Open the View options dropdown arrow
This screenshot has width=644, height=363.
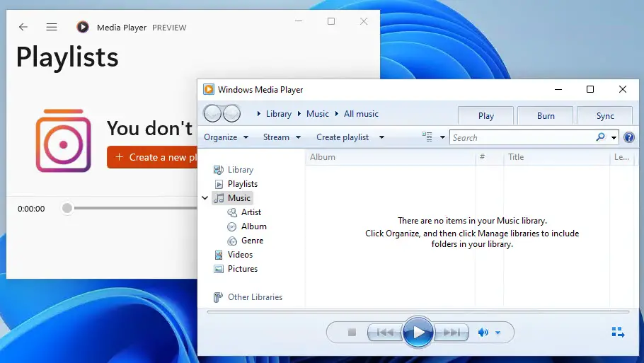pos(442,137)
